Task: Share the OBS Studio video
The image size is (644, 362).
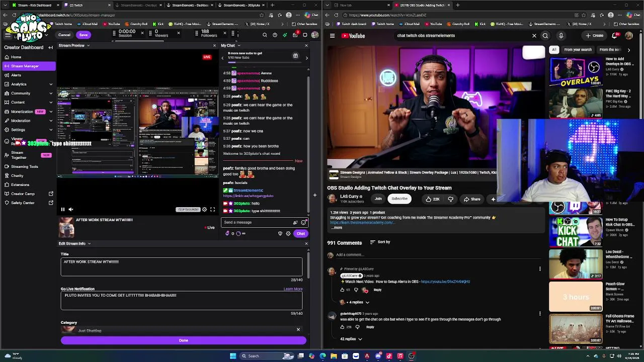Action: (472, 199)
